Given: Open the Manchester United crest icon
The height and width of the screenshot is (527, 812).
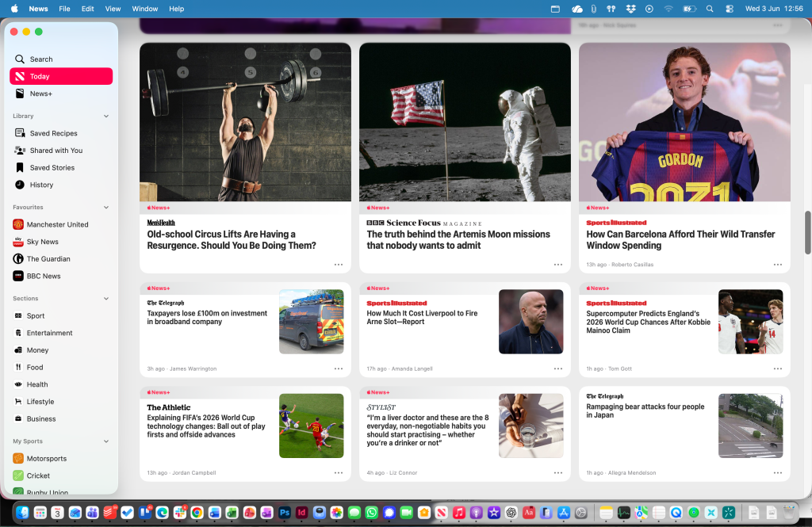Looking at the screenshot, I should coord(18,224).
